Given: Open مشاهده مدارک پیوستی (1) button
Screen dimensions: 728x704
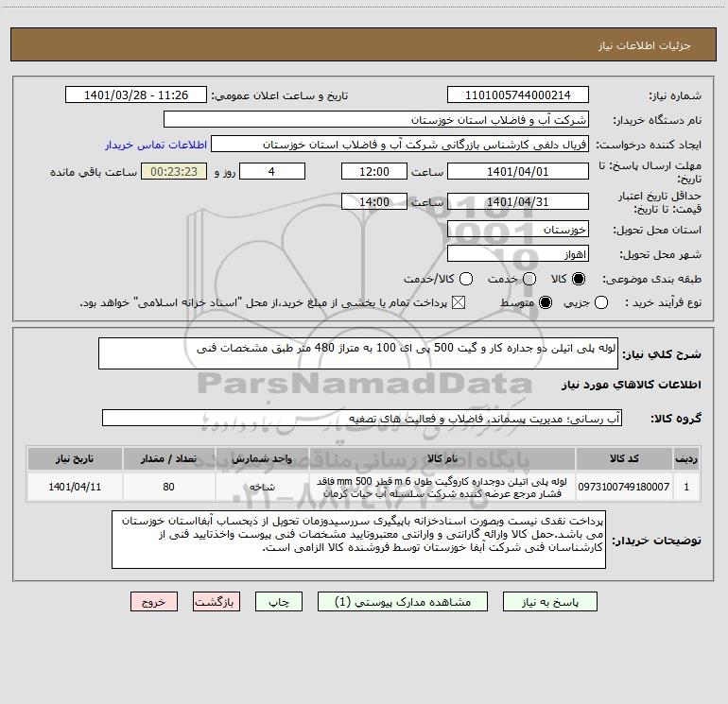Looking at the screenshot, I should pos(403,602).
